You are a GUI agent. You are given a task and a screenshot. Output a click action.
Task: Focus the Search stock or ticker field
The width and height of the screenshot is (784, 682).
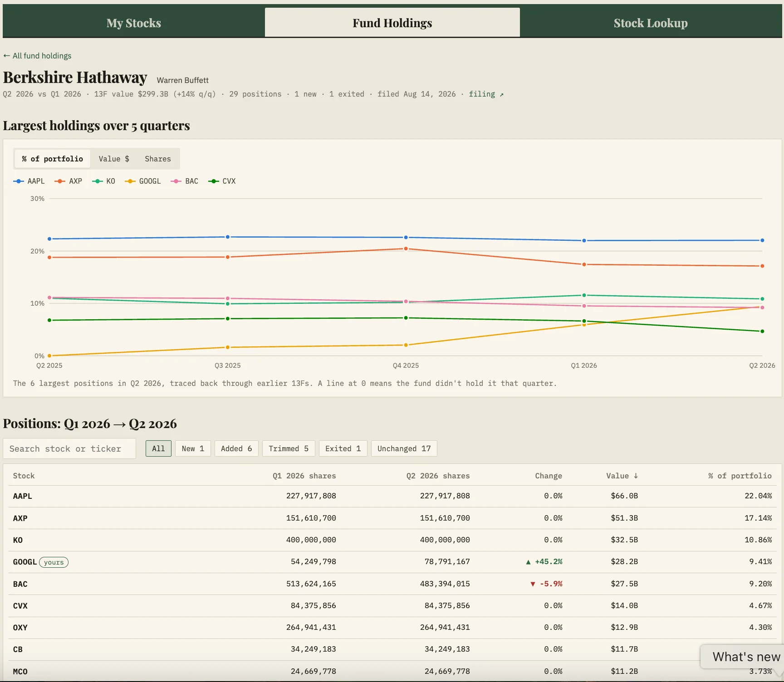tap(69, 448)
